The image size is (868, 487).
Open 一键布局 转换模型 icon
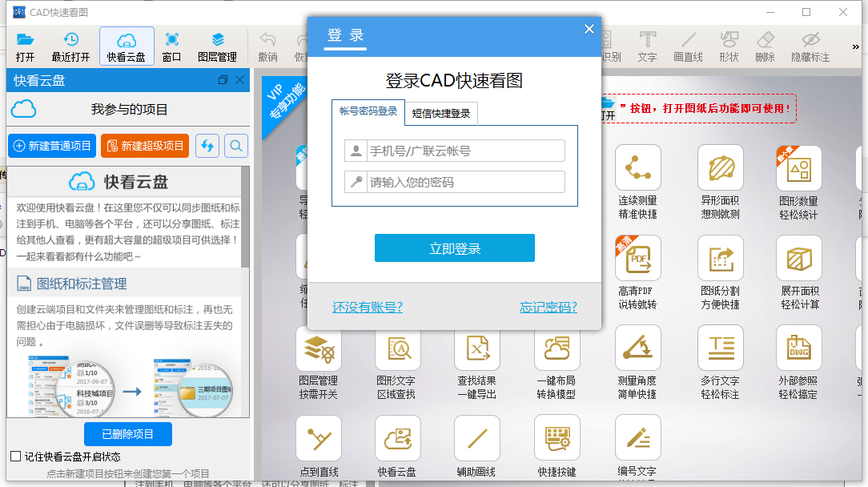557,348
